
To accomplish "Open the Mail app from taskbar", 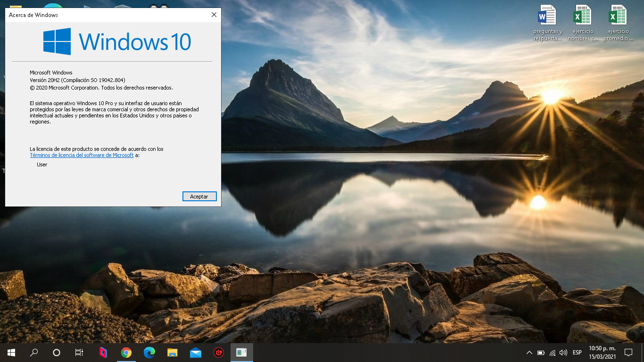I will [195, 353].
